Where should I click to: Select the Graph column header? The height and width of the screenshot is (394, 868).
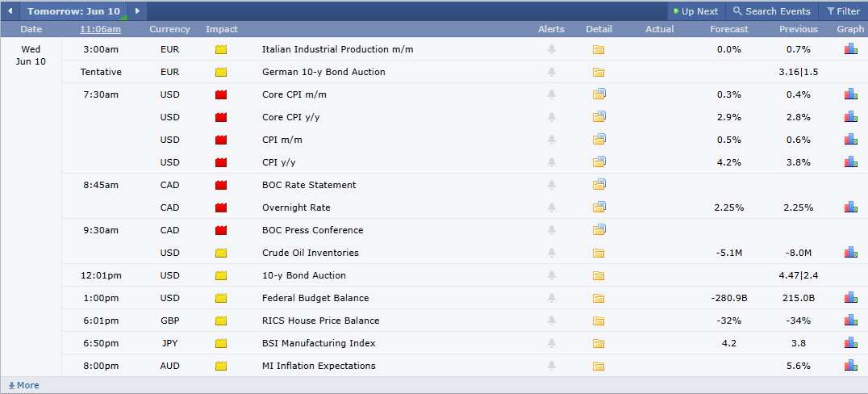[850, 29]
